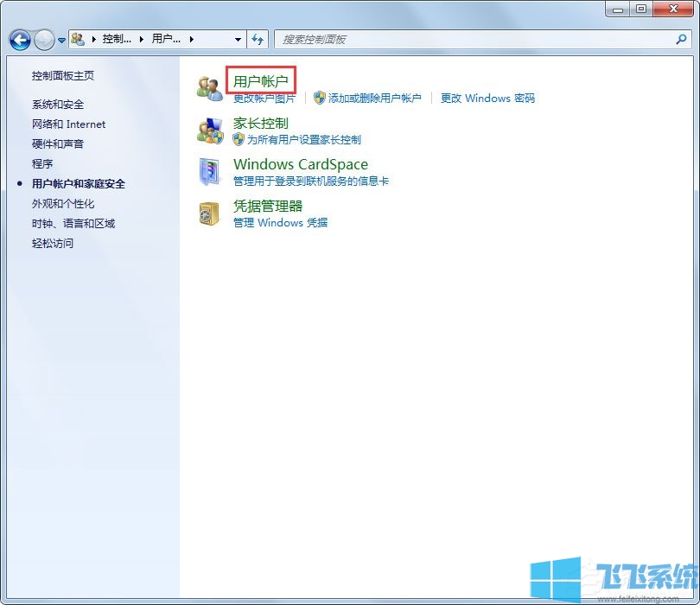
Task: Open the address bar history dropdown arrow
Action: click(x=239, y=40)
